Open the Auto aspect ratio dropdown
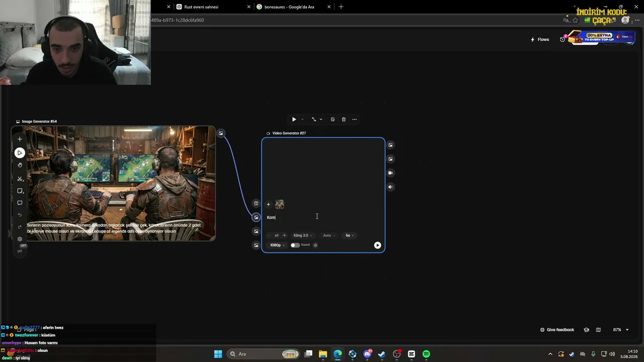644x362 pixels. coord(329,235)
